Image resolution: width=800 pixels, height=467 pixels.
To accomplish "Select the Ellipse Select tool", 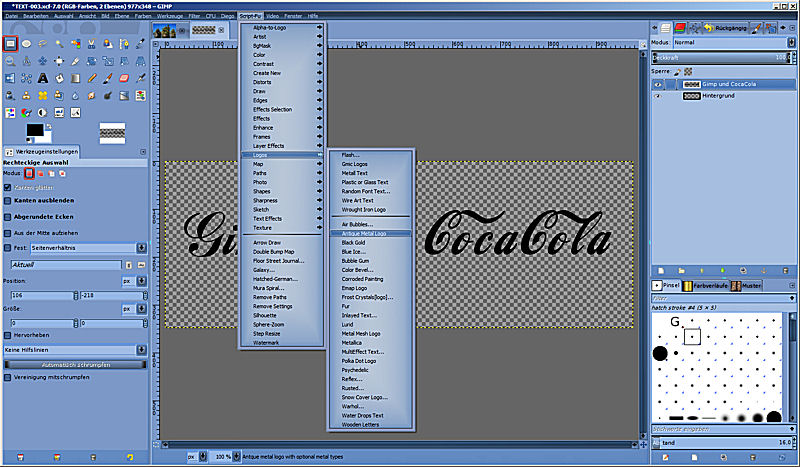I will point(27,44).
